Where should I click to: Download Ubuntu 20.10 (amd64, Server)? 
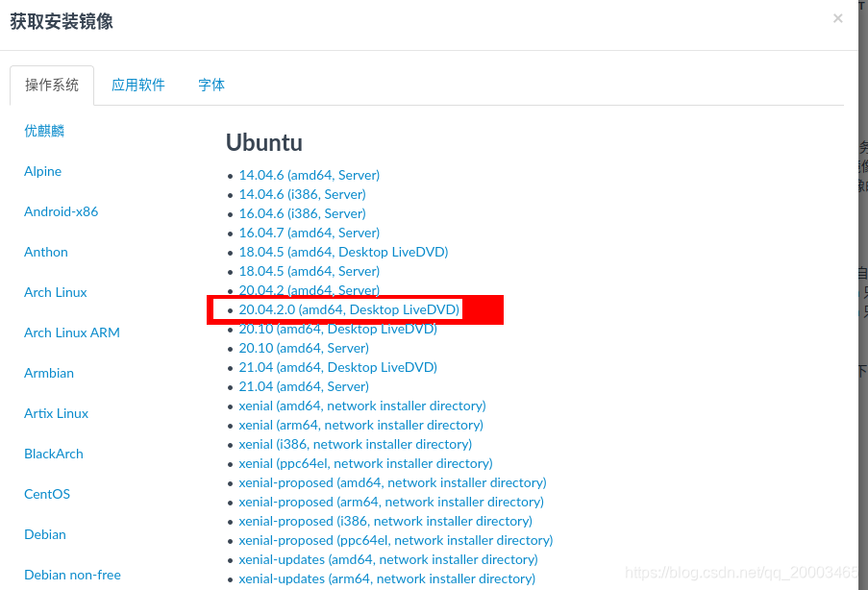click(x=304, y=348)
